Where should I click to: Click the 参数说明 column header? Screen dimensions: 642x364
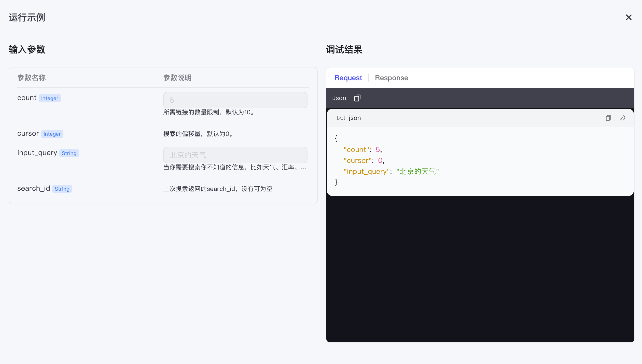pos(177,78)
